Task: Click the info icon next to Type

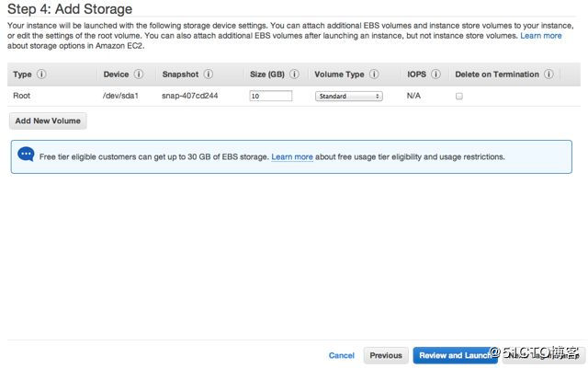Action: [x=42, y=75]
